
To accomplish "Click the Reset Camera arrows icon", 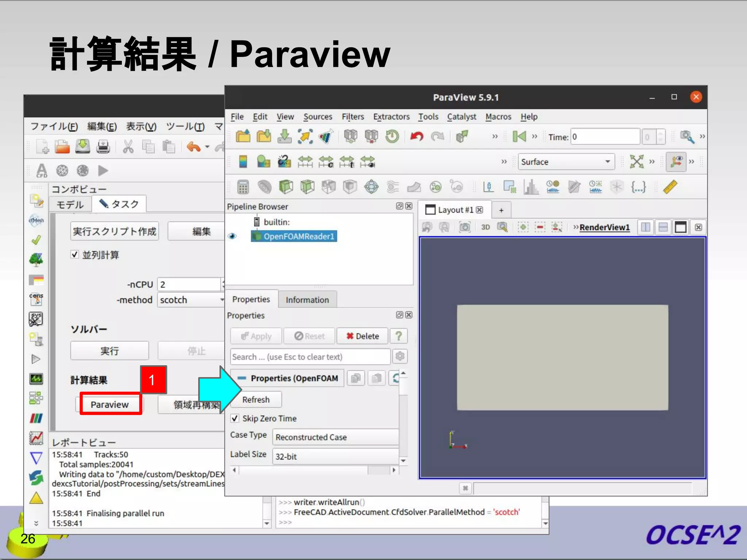I will [x=637, y=162].
